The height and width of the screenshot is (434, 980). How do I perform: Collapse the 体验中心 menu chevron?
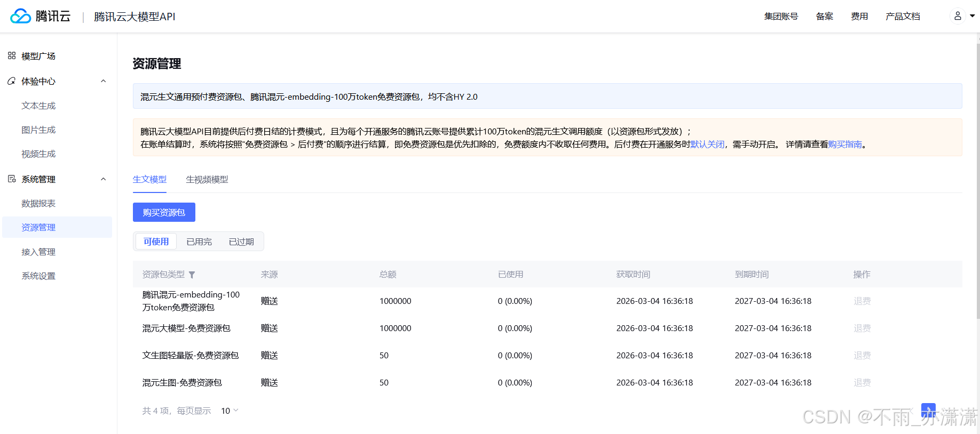coord(104,81)
